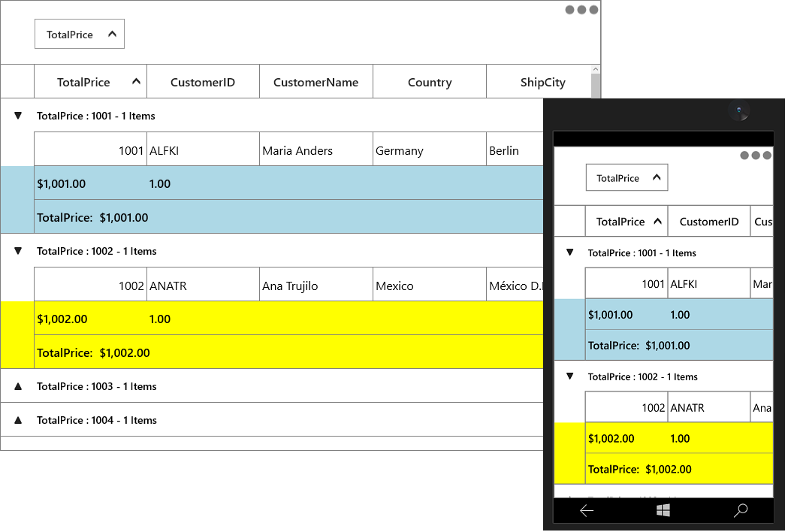Image resolution: width=785 pixels, height=532 pixels.
Task: Remove the TotalPrice group chip in desktop group area
Action: coord(80,34)
